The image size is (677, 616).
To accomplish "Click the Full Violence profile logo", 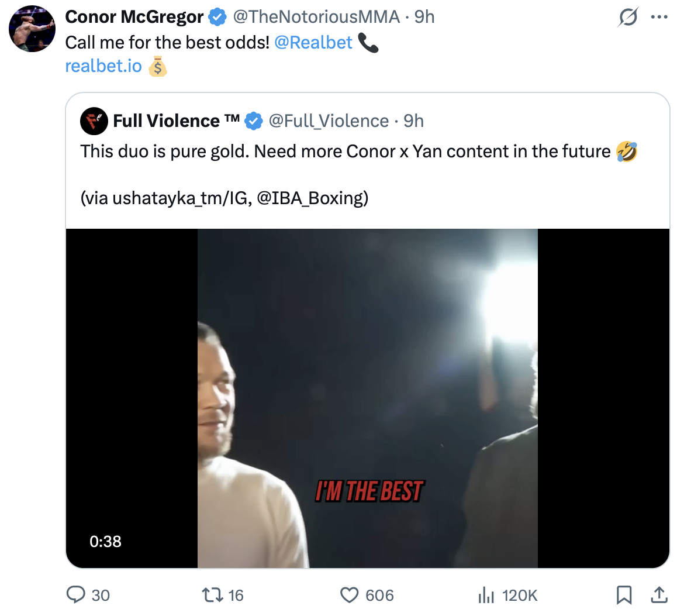I will pyautogui.click(x=94, y=121).
